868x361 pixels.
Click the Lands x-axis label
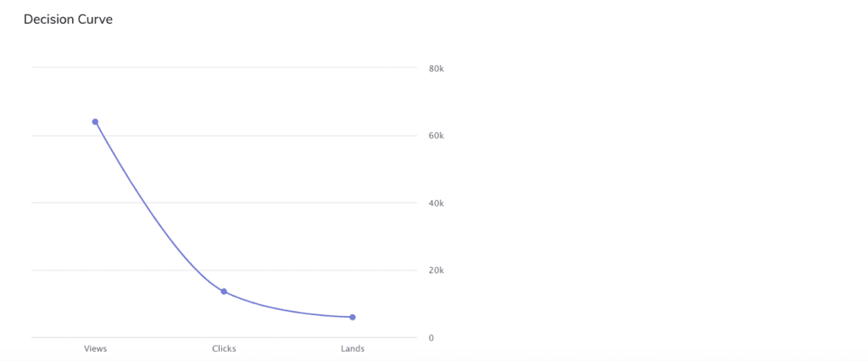(x=353, y=349)
